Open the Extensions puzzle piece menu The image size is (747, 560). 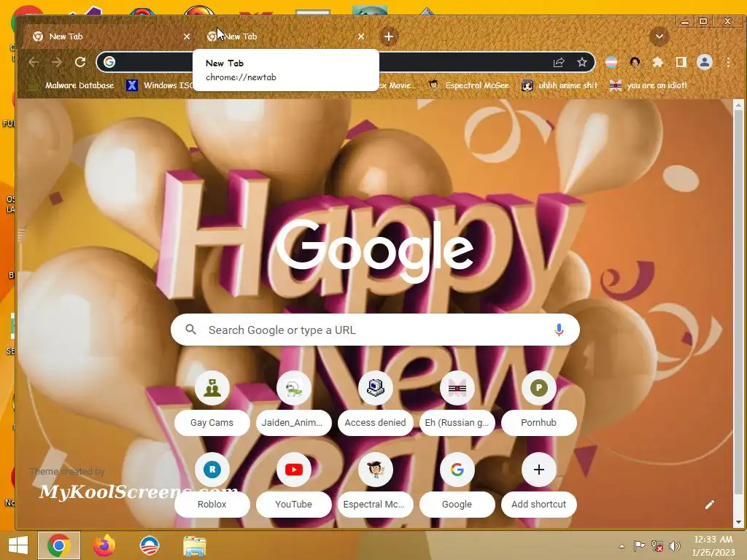coord(658,63)
